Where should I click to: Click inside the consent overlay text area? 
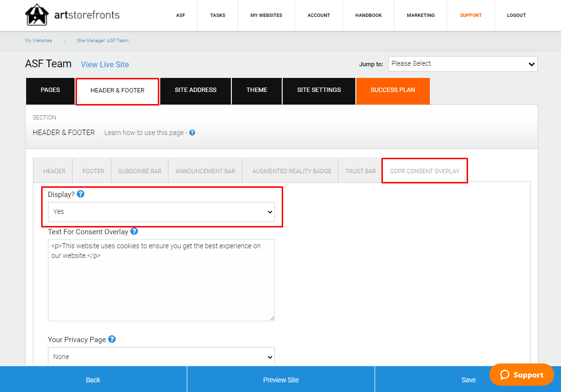[x=161, y=286]
